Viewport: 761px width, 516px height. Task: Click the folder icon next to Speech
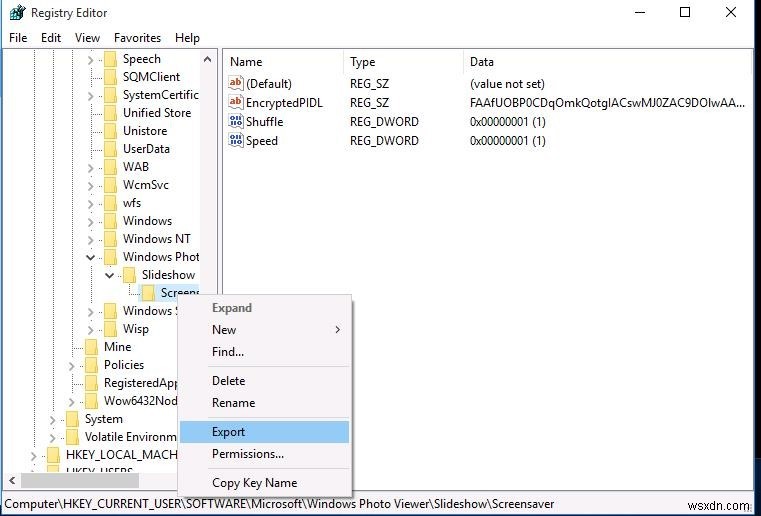(x=111, y=59)
